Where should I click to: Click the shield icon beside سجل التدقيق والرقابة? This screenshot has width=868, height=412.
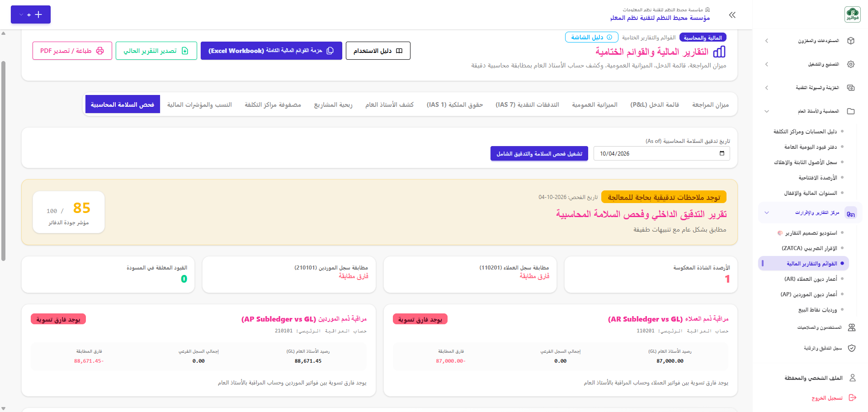[852, 348]
